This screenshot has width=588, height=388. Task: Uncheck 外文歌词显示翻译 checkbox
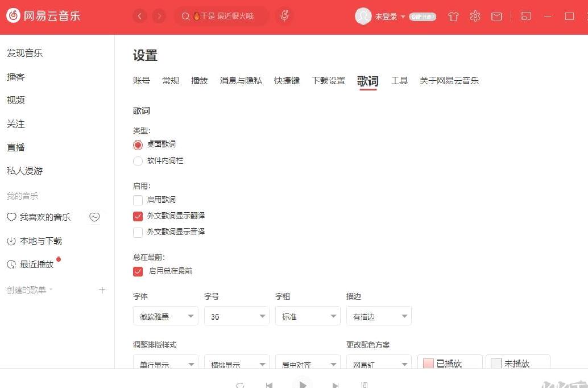(138, 216)
